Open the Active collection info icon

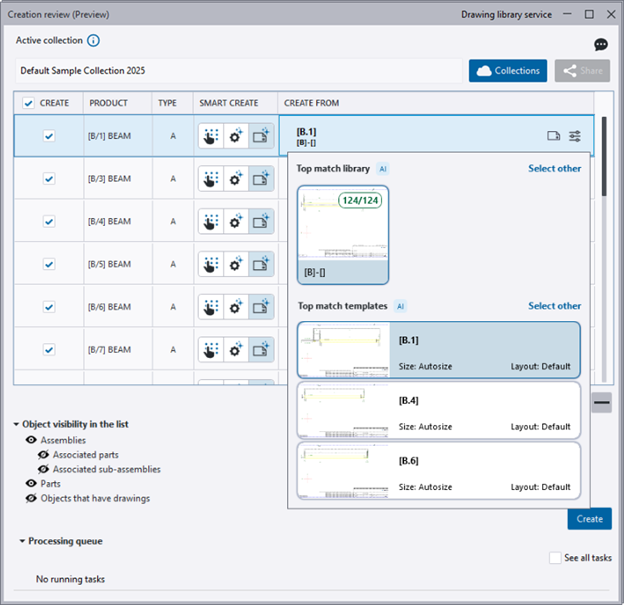click(x=94, y=41)
